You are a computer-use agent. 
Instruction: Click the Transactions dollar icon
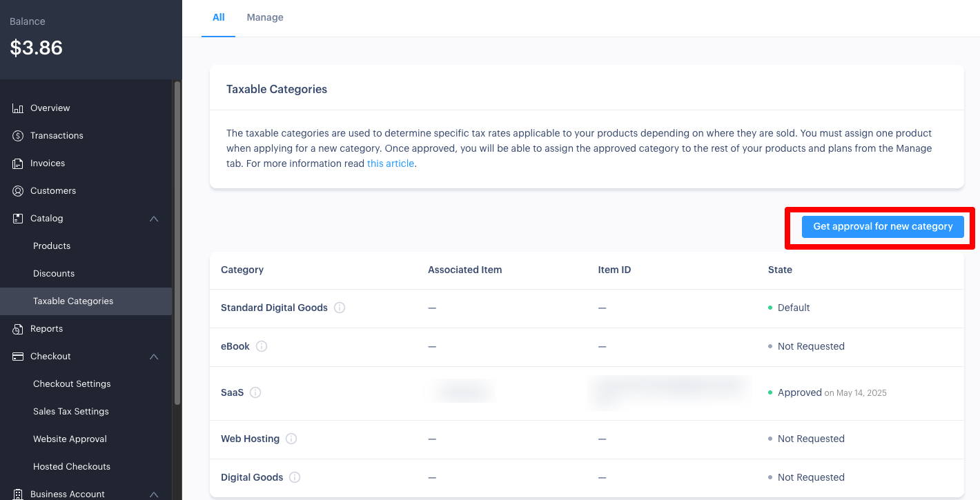[x=18, y=136]
